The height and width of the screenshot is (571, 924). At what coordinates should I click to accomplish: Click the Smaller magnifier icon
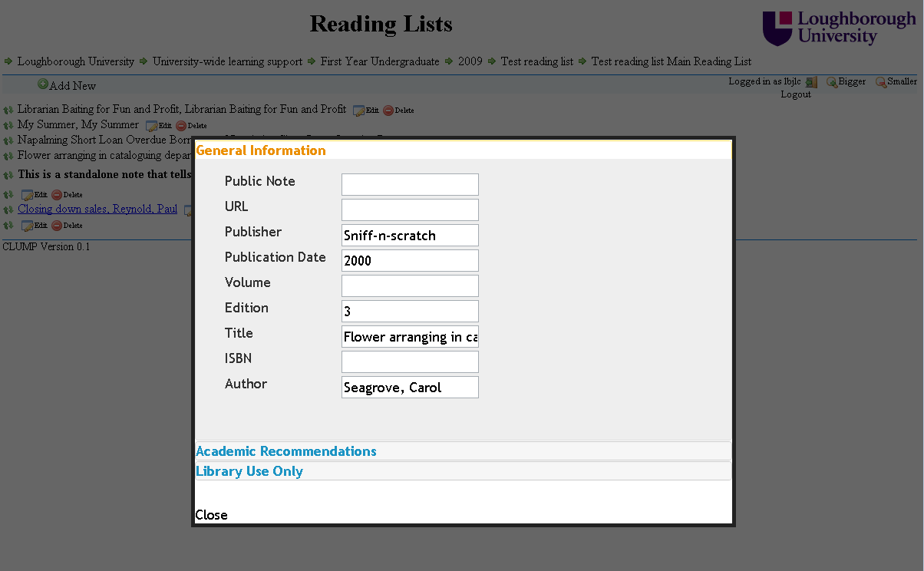pos(881,82)
